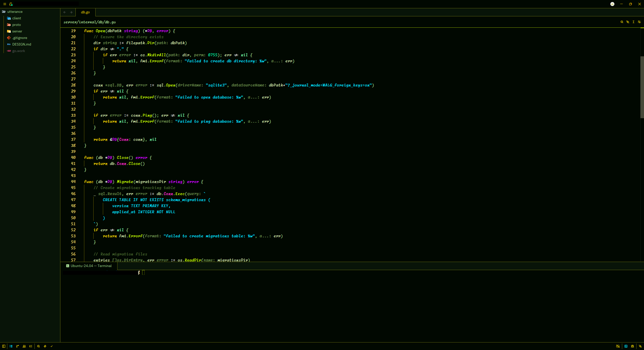Open the hamburger main menu

(x=5, y=4)
